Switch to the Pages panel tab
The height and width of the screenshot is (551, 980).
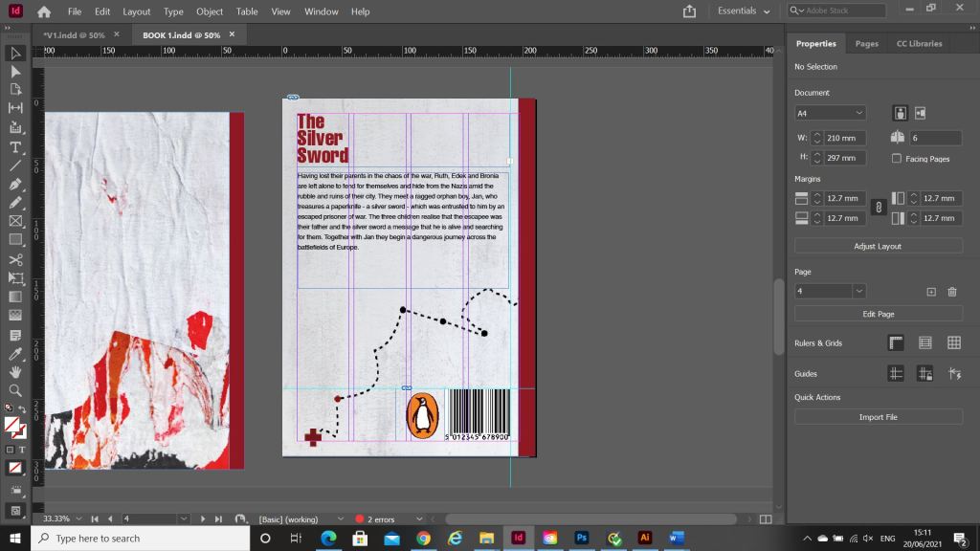pyautogui.click(x=866, y=44)
